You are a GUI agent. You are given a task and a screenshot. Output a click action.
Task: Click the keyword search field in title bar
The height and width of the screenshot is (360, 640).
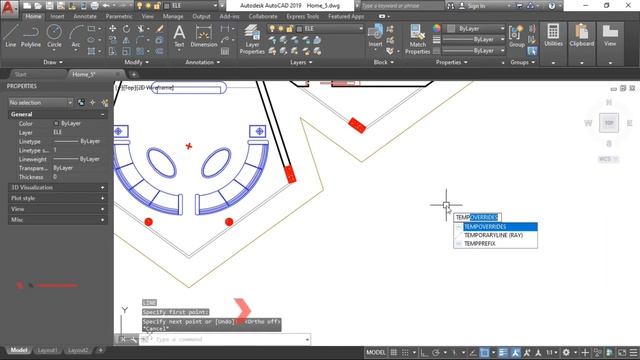pos(402,6)
